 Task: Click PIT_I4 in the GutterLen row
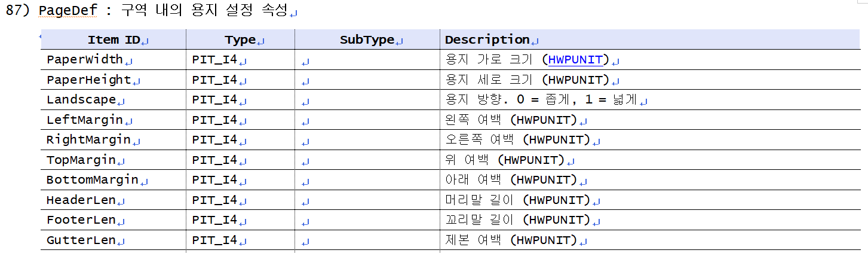coord(215,240)
